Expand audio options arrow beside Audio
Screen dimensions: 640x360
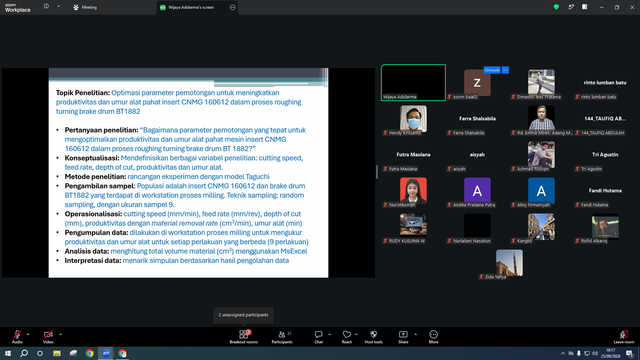(28, 334)
